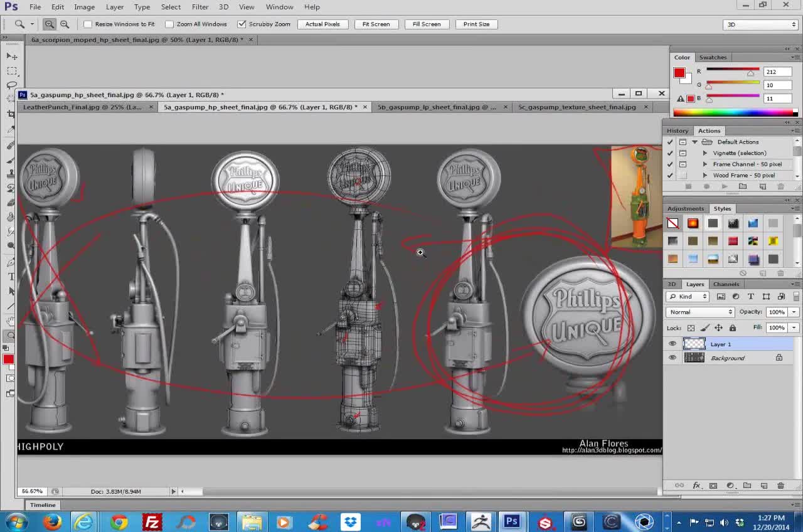The width and height of the screenshot is (803, 532).
Task: Click the Zoom In magnifier option
Action: click(x=49, y=24)
